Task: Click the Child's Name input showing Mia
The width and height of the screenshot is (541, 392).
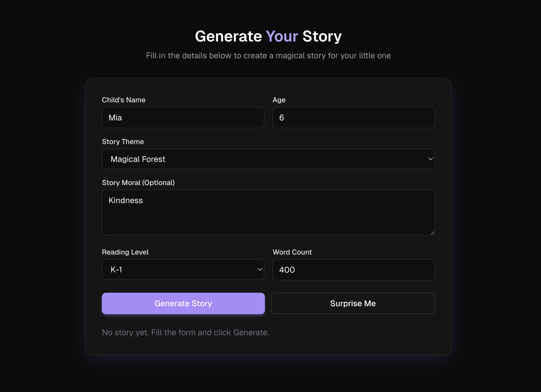Action: 183,118
